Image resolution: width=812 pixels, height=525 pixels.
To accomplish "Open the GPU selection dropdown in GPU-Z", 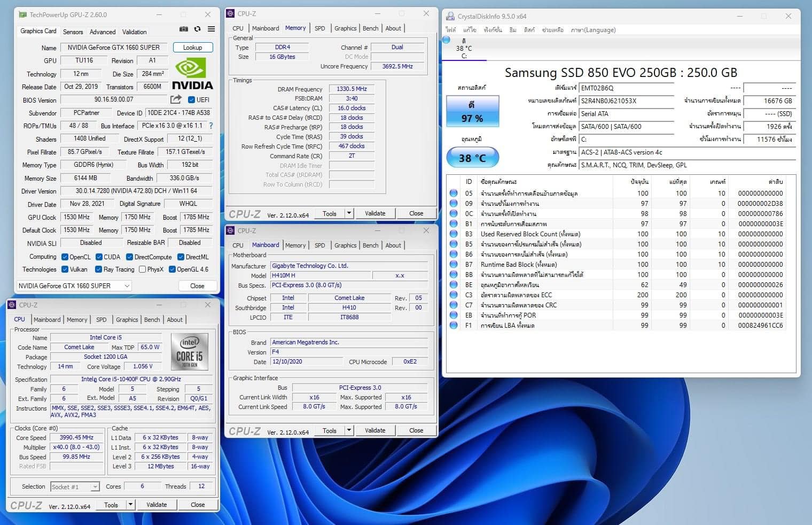I will click(74, 286).
